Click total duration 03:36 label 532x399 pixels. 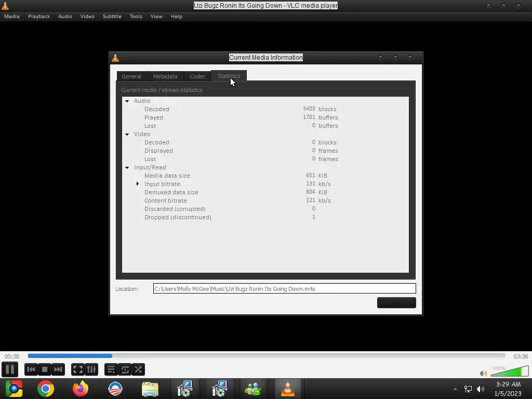pos(521,356)
